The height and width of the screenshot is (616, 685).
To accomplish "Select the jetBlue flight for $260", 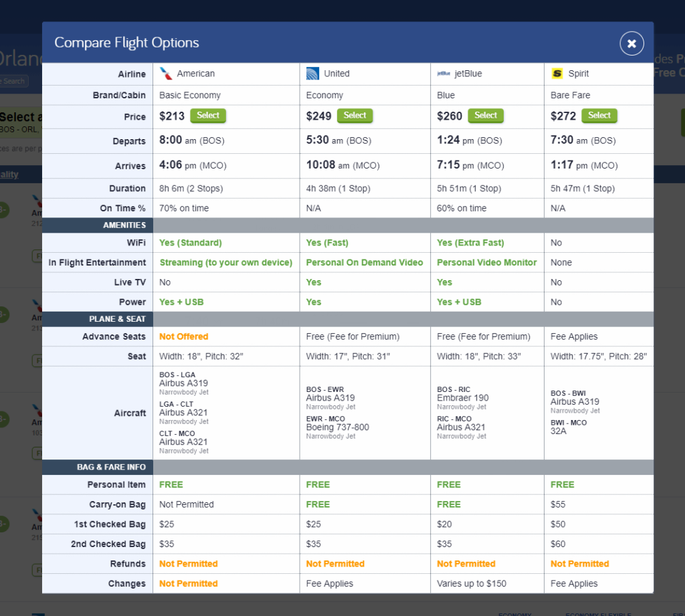I will click(x=486, y=115).
